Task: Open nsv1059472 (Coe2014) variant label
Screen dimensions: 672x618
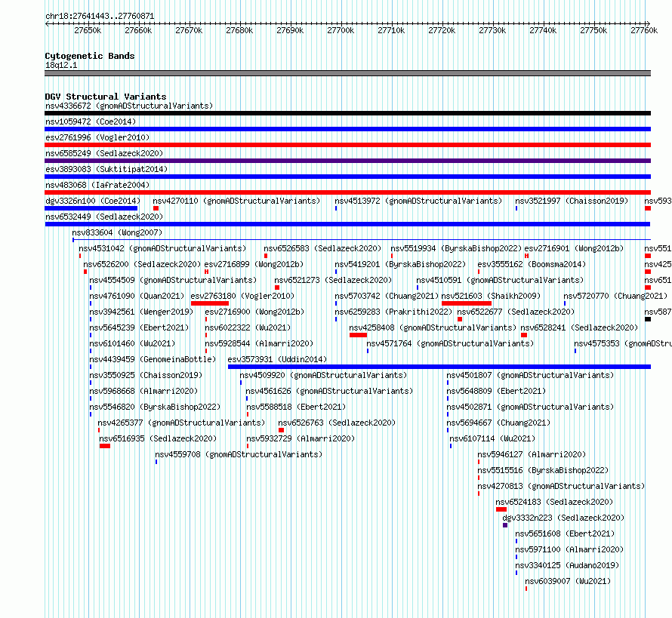Action: point(91,121)
